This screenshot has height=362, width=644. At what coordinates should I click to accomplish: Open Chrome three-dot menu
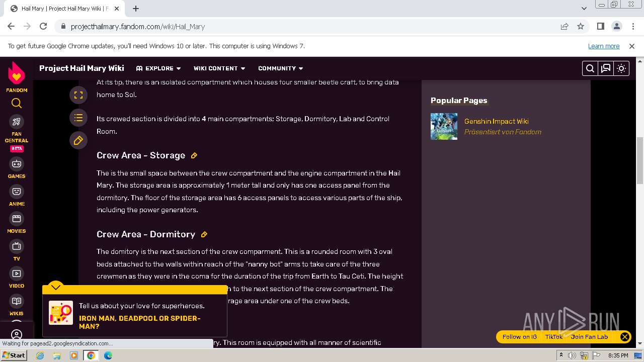pos(632,27)
